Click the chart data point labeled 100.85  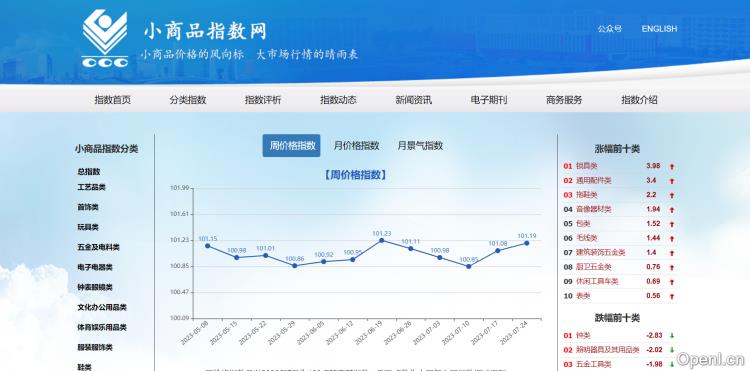click(469, 266)
